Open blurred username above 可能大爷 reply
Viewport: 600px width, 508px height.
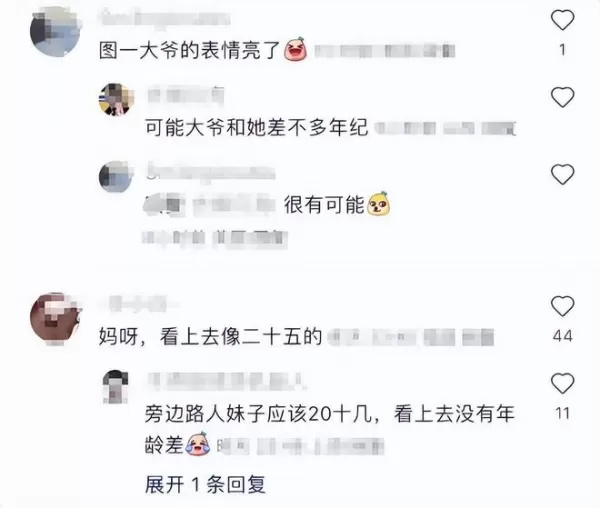(186, 95)
